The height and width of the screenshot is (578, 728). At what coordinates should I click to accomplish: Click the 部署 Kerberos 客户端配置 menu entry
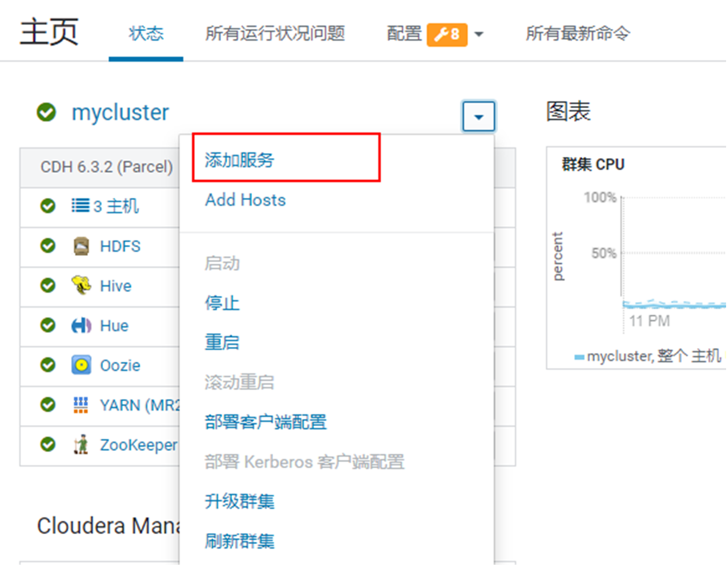305,462
